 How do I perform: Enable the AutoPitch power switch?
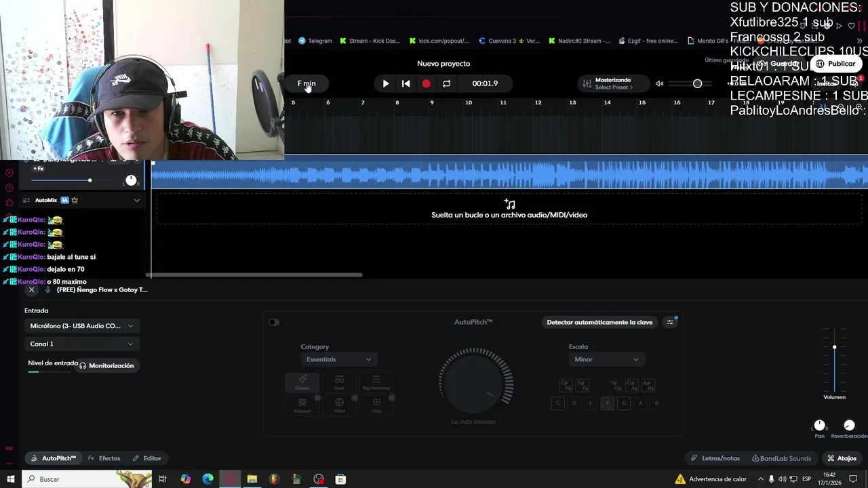click(273, 322)
